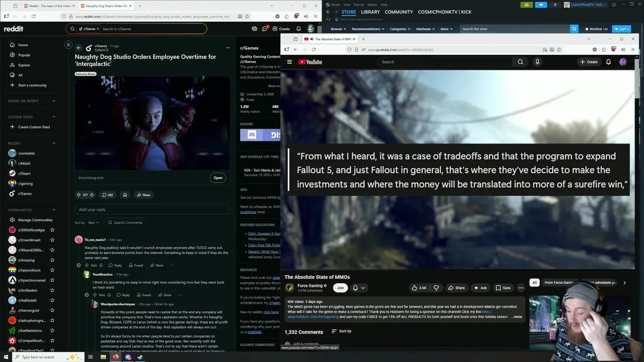644x362 pixels.
Task: Switch to first Reddit browser tab
Action: tap(49, 6)
